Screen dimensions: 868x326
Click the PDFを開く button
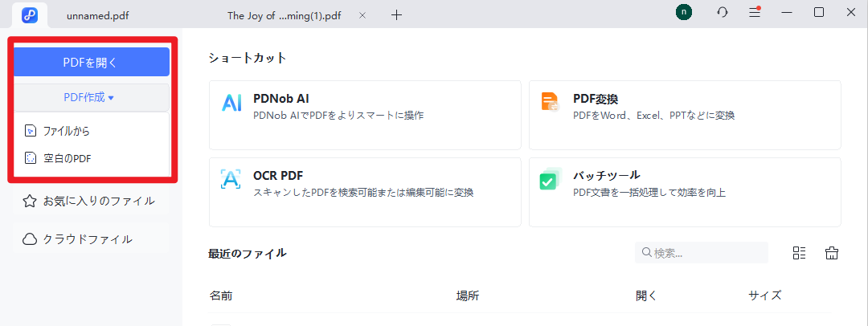tap(92, 62)
